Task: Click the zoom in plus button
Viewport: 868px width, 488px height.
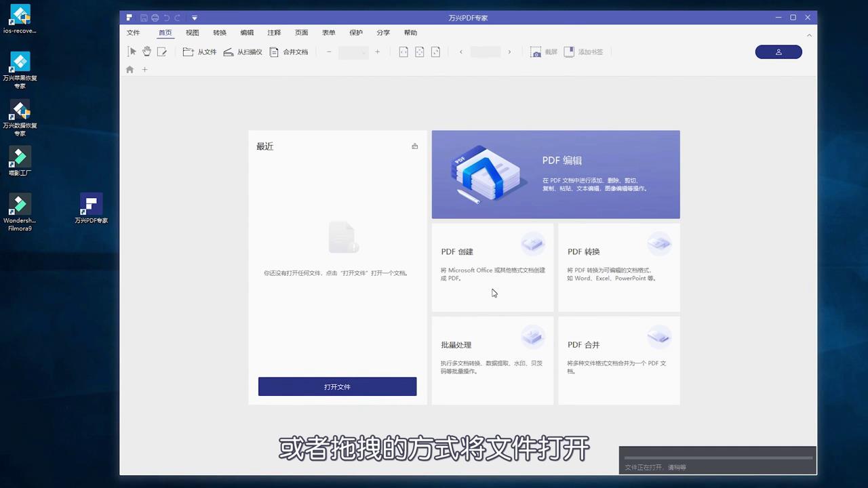Action: point(377,52)
